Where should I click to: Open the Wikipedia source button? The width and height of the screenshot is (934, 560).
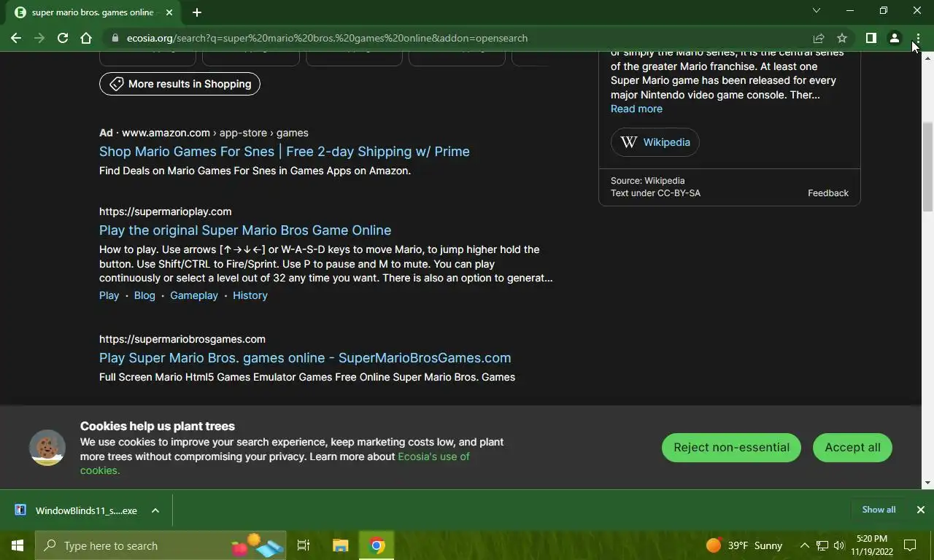point(655,142)
